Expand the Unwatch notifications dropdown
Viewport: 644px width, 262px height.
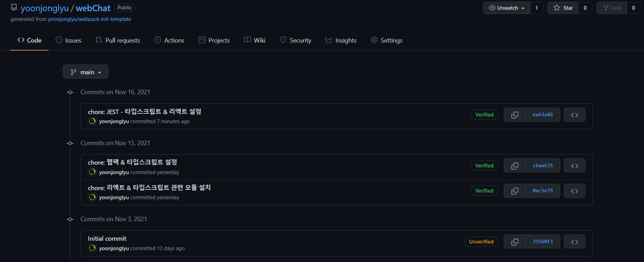[507, 8]
